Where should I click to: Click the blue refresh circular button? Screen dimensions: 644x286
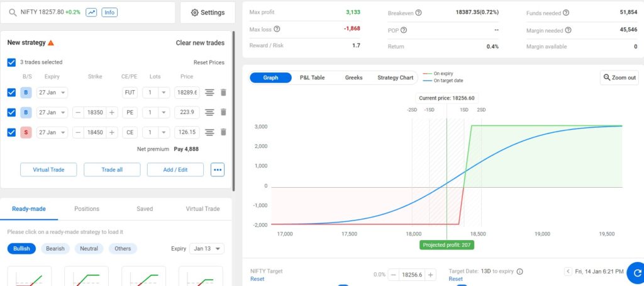(635, 272)
